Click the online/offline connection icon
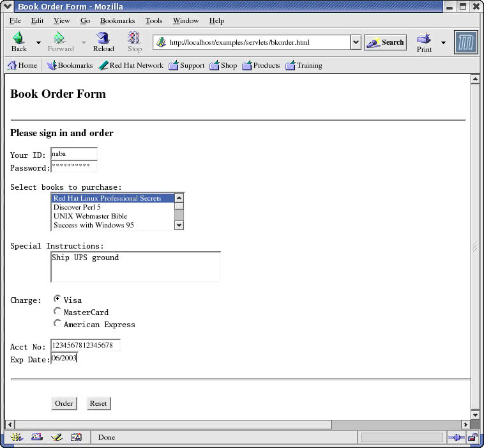This screenshot has height=448, width=484. pos(456,437)
